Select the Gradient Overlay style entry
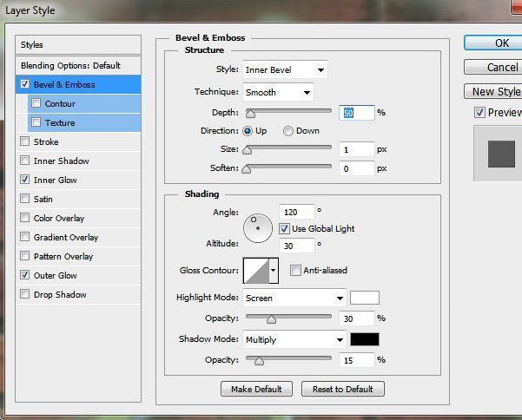 pos(66,237)
